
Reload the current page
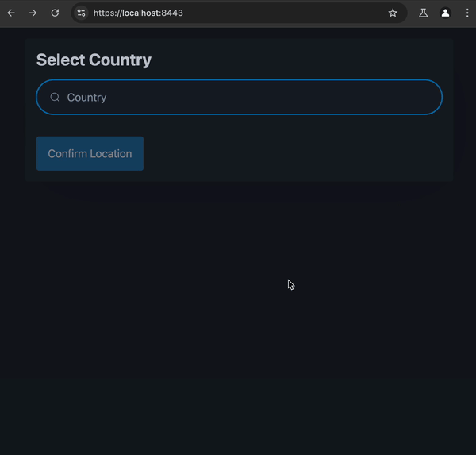(55, 13)
